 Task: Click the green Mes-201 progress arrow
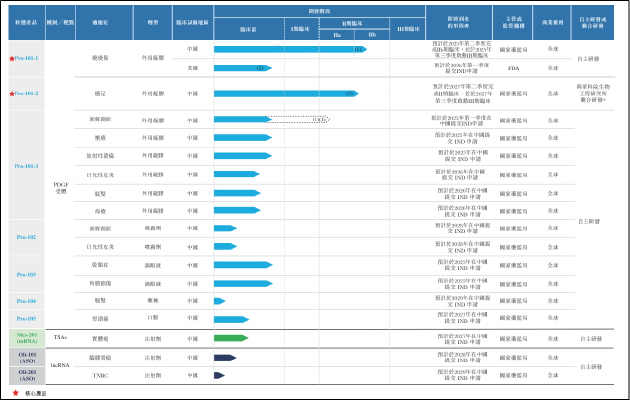click(x=231, y=338)
